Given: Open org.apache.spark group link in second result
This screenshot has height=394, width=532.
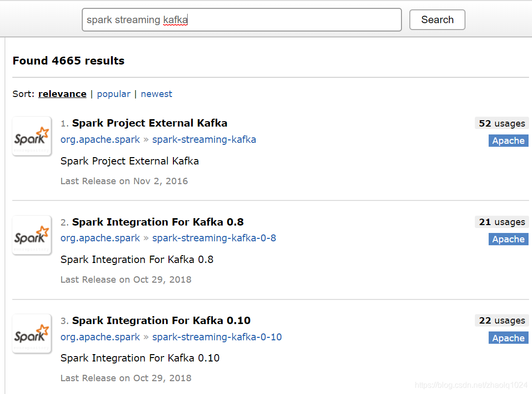Looking at the screenshot, I should point(100,238).
